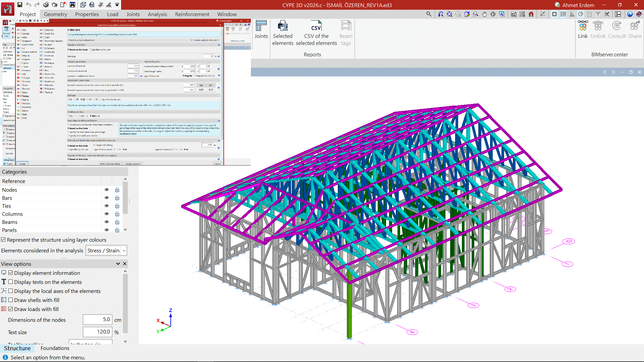Open the quick access toolbar dropdown arrow

click(x=117, y=5)
